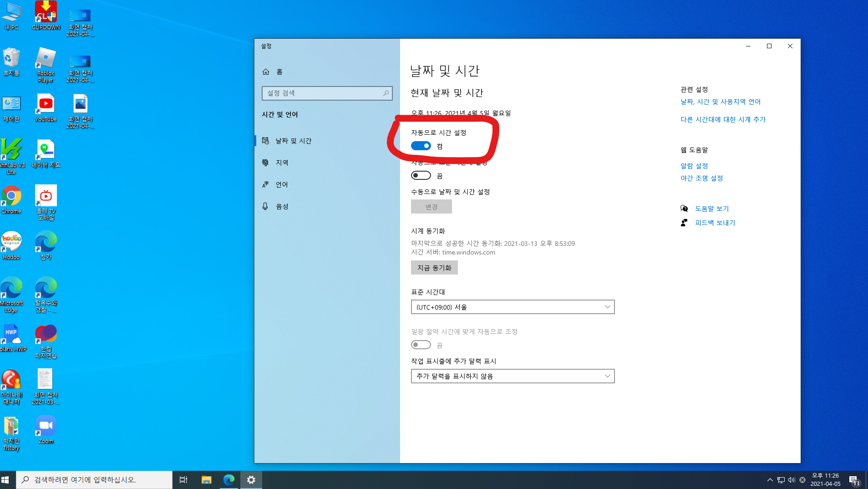
Task: Open the YouTube desktop shortcut
Action: tap(46, 108)
